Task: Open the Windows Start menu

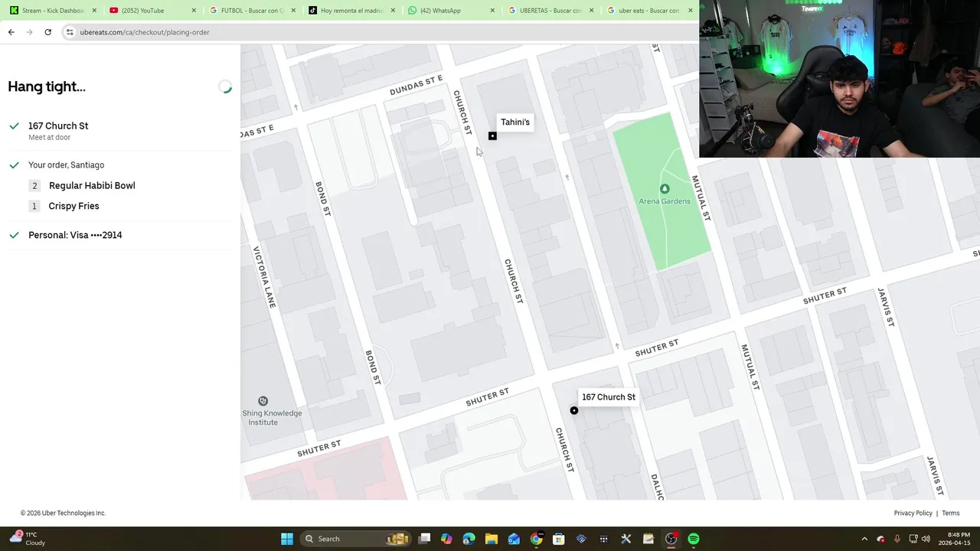Action: click(x=287, y=539)
